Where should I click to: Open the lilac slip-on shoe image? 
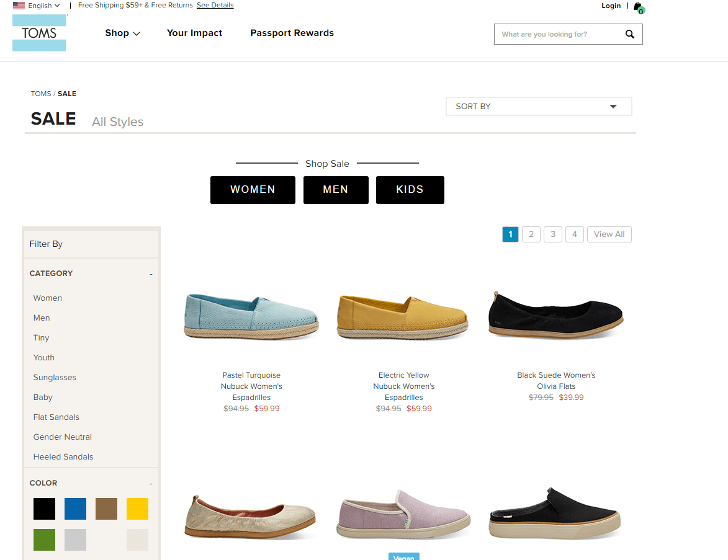(x=403, y=514)
